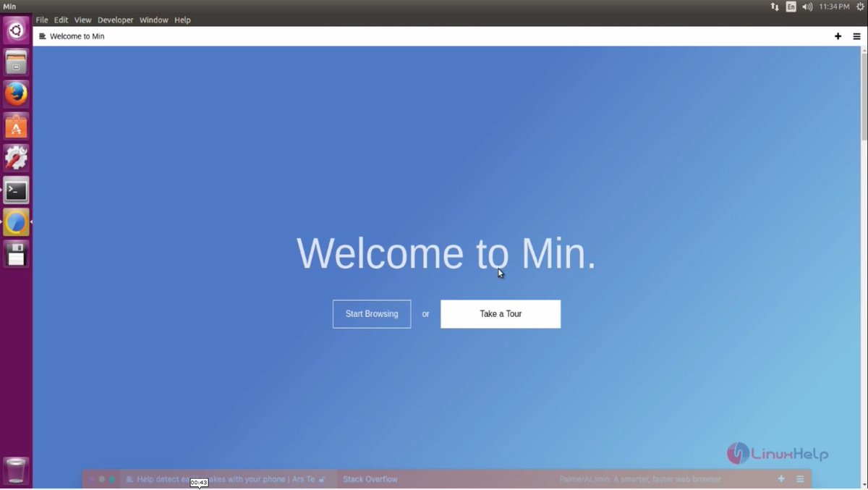Open Ubuntu Software Center icon
This screenshot has width=868, height=490.
[x=16, y=126]
